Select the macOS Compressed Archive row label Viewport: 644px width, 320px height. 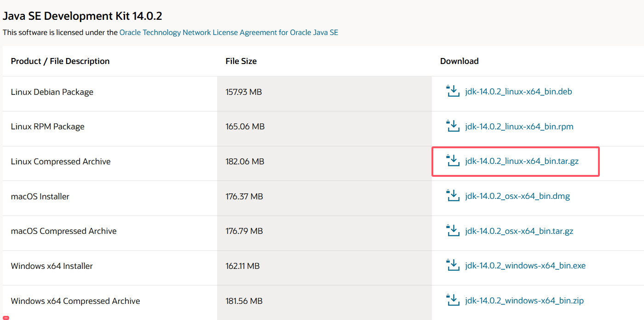pyautogui.click(x=64, y=231)
